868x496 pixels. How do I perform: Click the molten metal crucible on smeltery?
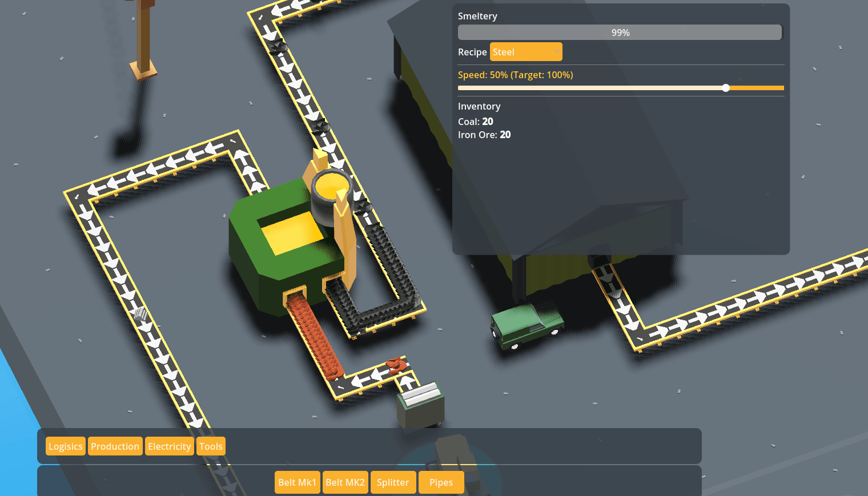click(x=331, y=187)
